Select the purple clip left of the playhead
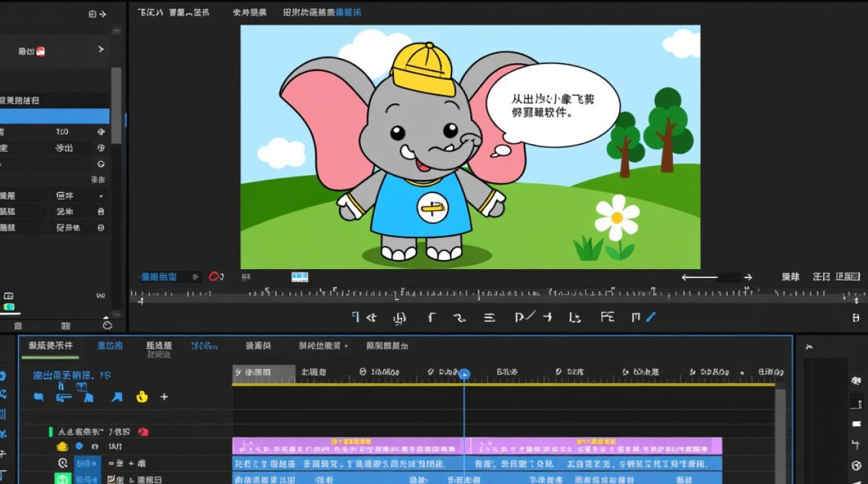This screenshot has width=868, height=484. click(347, 445)
